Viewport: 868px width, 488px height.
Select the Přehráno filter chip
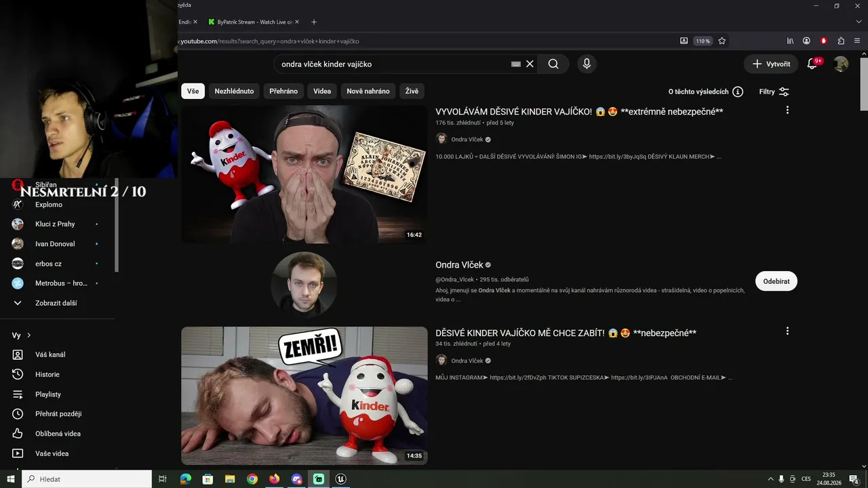[x=283, y=91]
